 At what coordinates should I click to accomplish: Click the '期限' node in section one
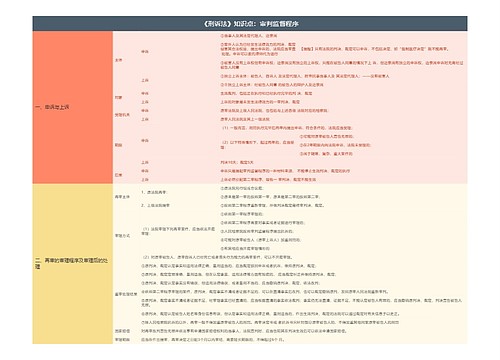(x=118, y=145)
